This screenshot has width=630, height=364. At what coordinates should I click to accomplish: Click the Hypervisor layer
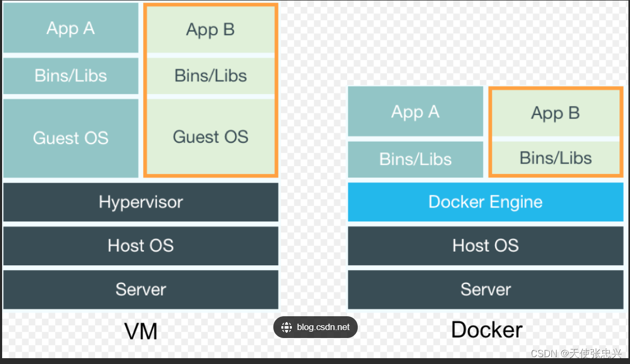tap(141, 202)
